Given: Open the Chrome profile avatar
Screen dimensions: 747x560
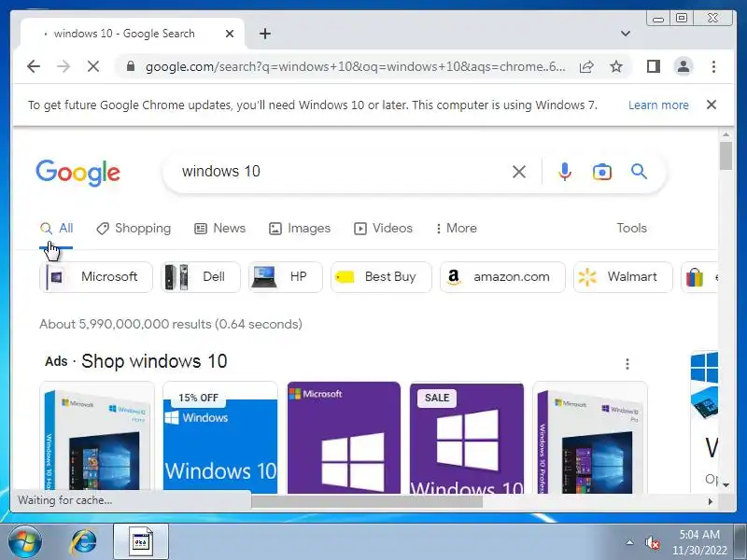Looking at the screenshot, I should tap(684, 66).
